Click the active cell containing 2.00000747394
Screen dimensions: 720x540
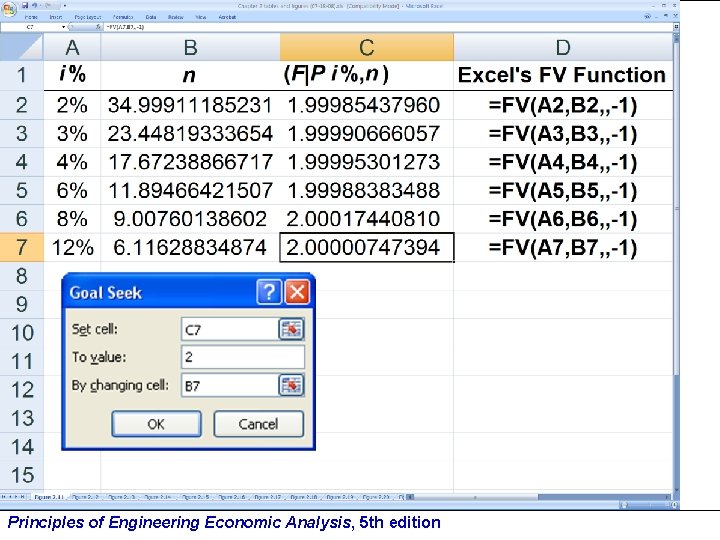[366, 248]
